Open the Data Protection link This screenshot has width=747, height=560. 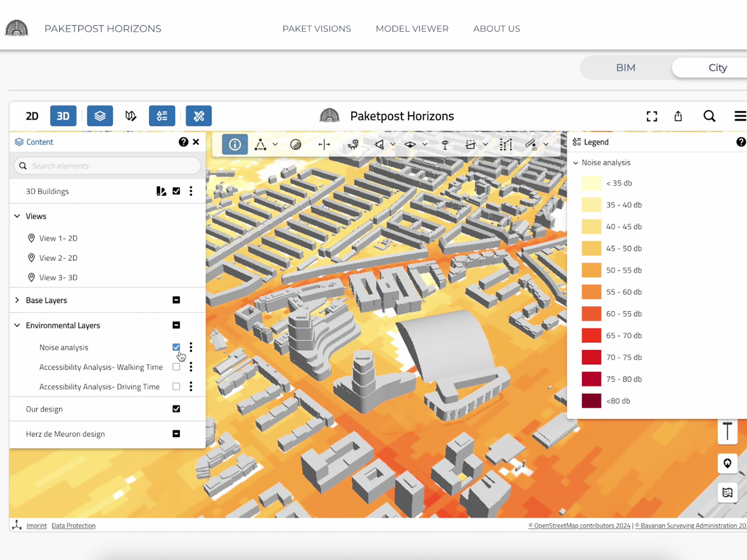click(x=73, y=526)
